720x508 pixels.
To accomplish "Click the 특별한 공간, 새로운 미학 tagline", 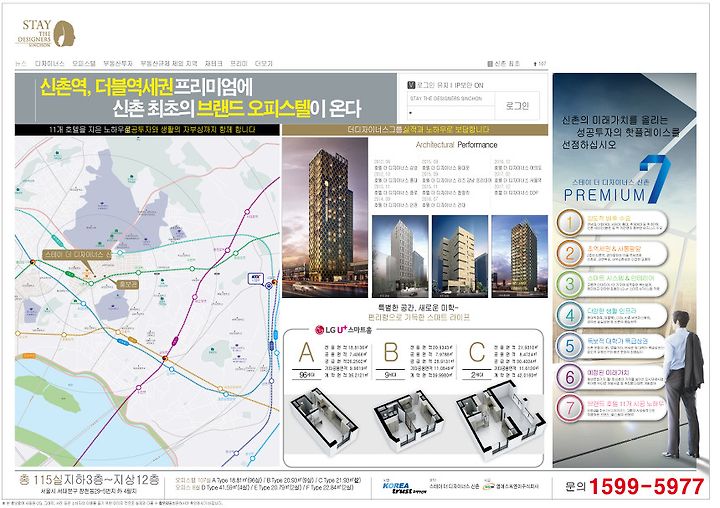I will pyautogui.click(x=418, y=307).
